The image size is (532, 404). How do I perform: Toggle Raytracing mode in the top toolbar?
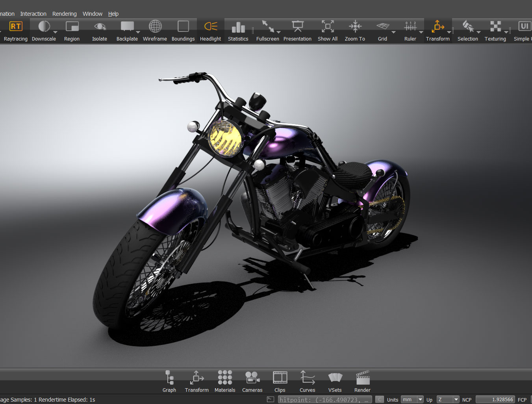tap(16, 27)
